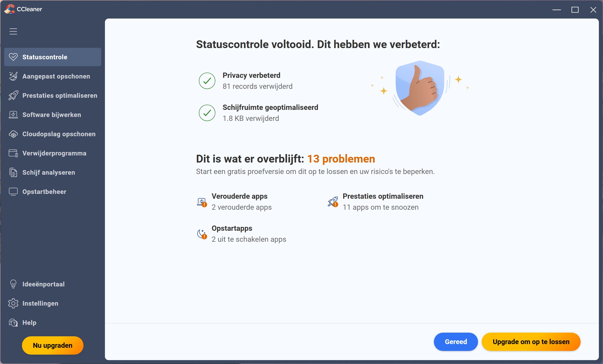Click the Instellingen gear icon
This screenshot has width=603, height=364.
pos(13,303)
